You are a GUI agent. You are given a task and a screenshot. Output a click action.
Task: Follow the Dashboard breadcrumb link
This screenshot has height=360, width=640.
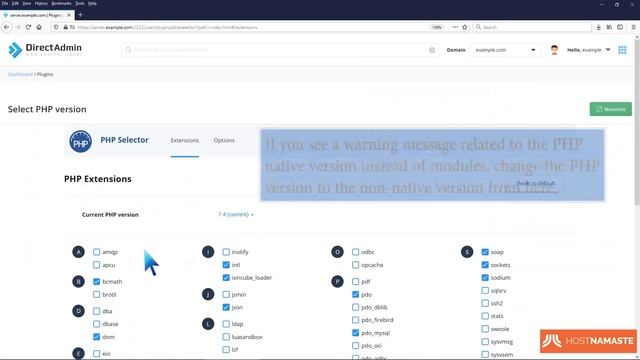[x=20, y=74]
